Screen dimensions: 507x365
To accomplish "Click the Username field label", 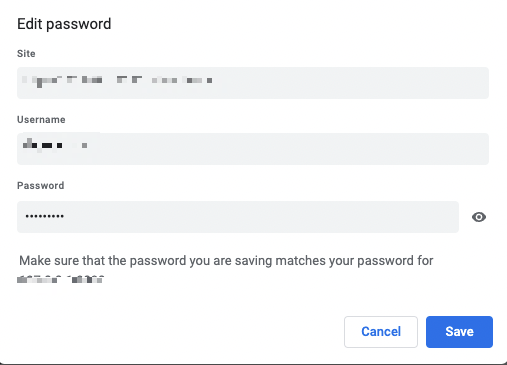I will (41, 119).
